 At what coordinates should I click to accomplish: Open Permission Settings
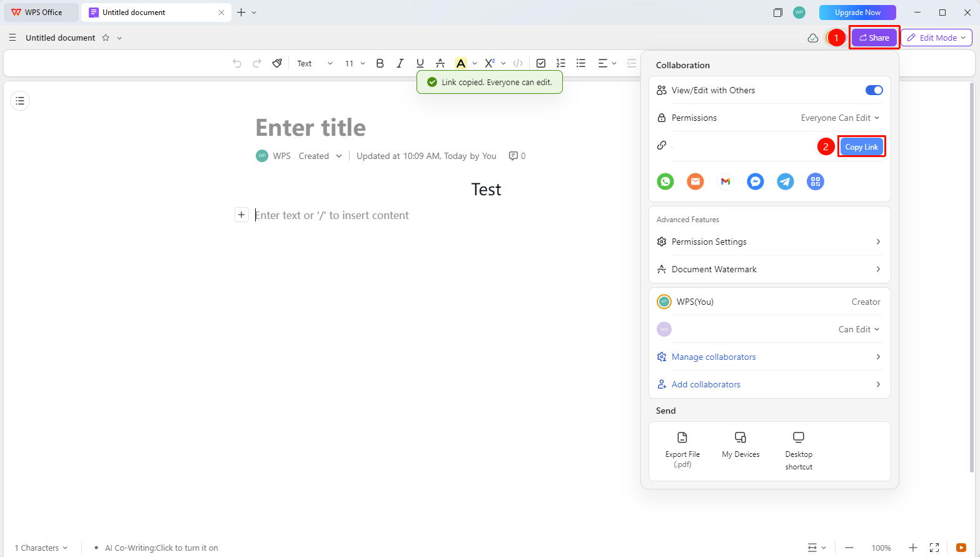coord(769,242)
